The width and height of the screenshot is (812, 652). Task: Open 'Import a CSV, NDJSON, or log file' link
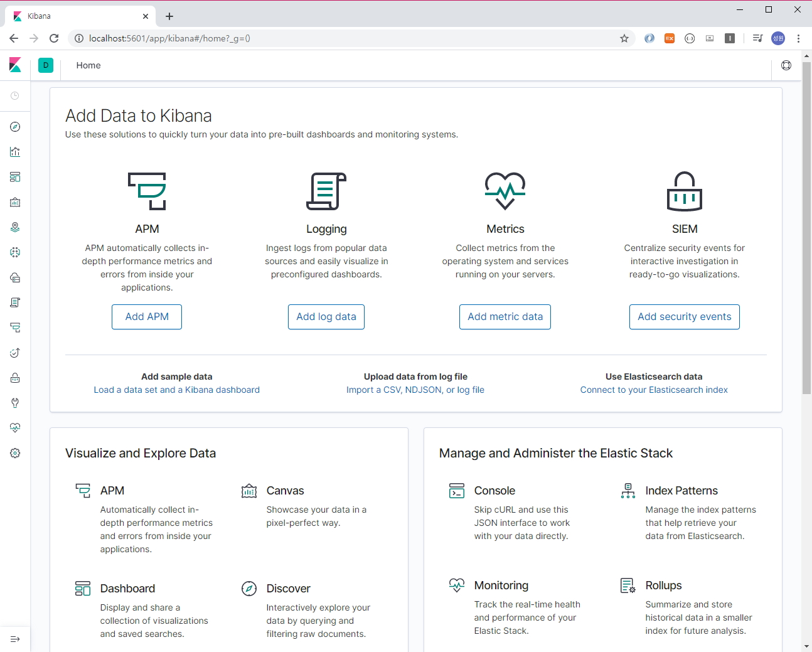[x=415, y=390]
